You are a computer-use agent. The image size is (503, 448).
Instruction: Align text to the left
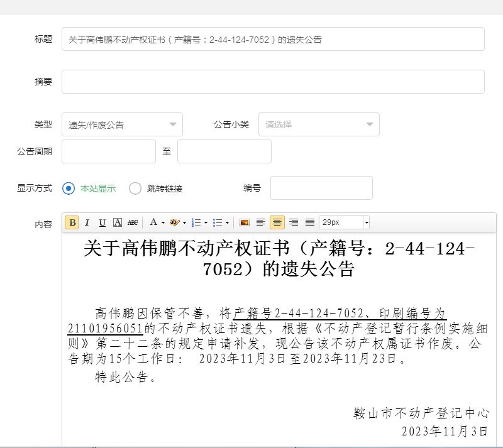(261, 222)
